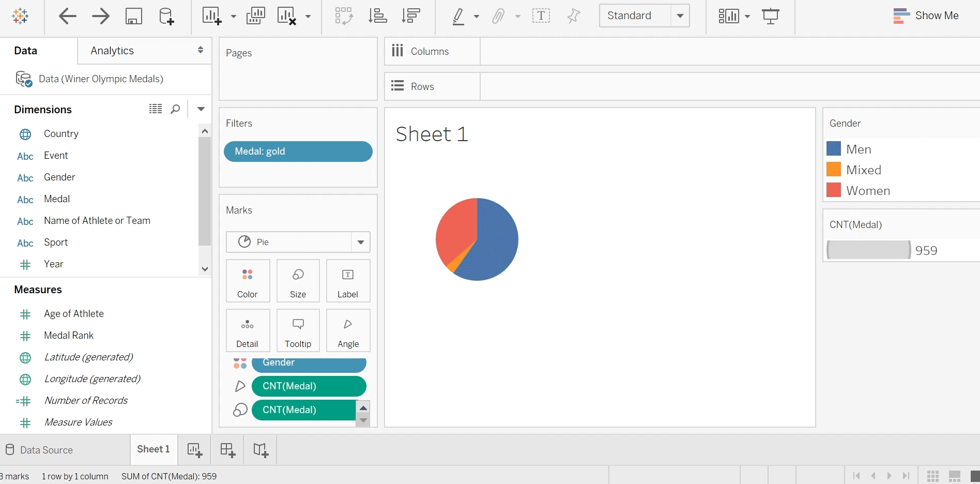980x484 pixels.
Task: Select Age of Athlete measure
Action: click(74, 314)
